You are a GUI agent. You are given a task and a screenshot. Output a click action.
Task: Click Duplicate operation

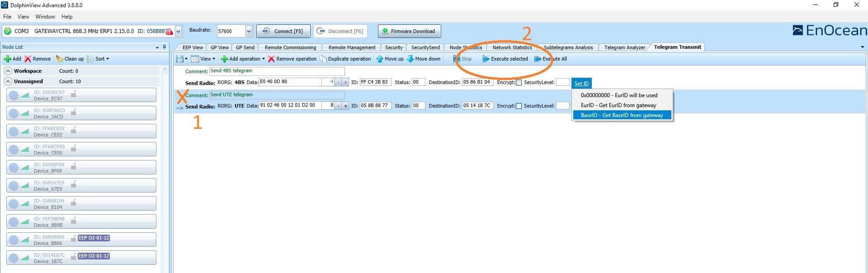coord(346,59)
